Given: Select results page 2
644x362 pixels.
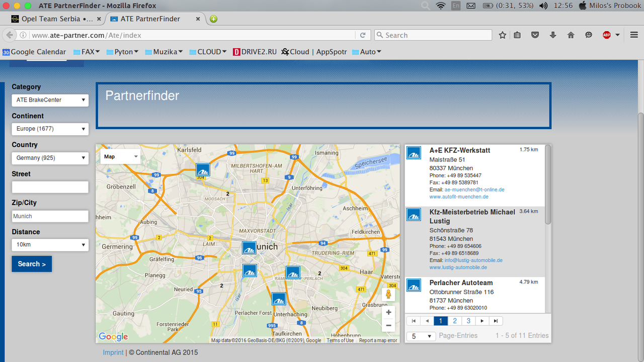Looking at the screenshot, I should [x=455, y=321].
